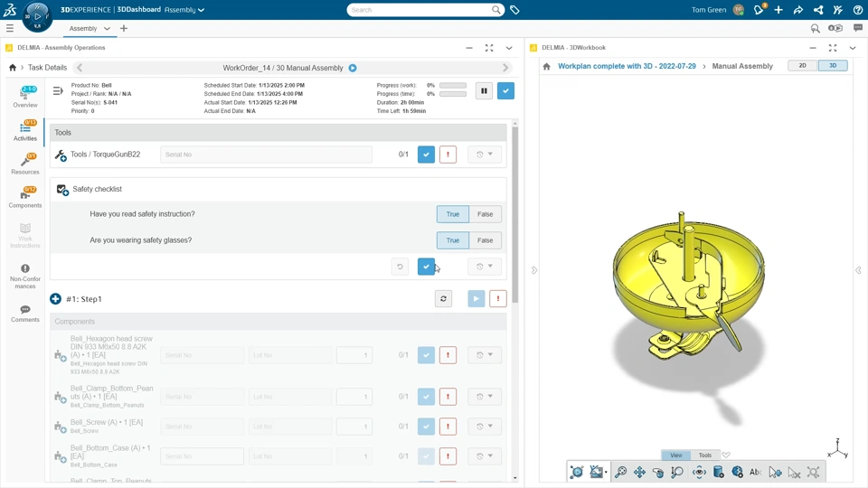
Task: Open history dropdown for Safety checklist
Action: [x=485, y=266]
